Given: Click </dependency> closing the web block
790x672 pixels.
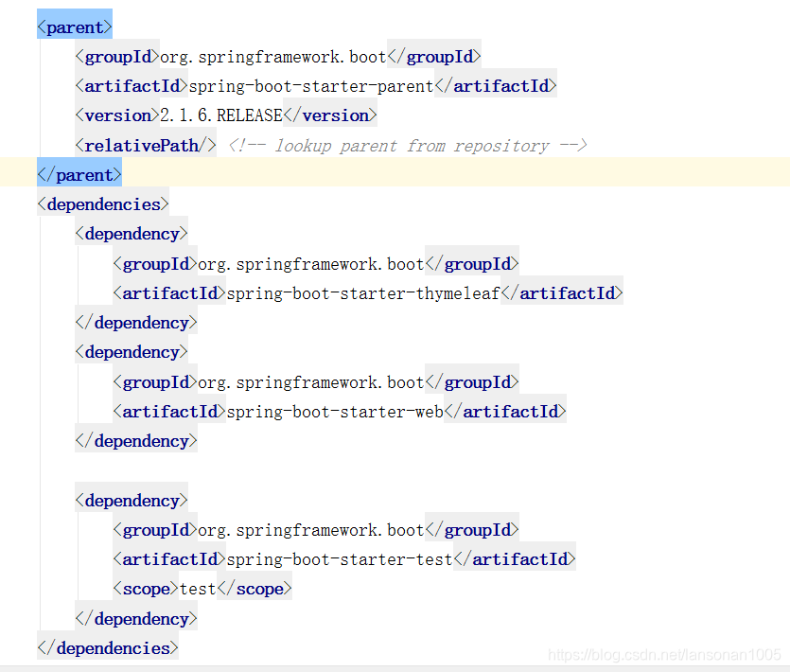Looking at the screenshot, I should click(x=136, y=441).
